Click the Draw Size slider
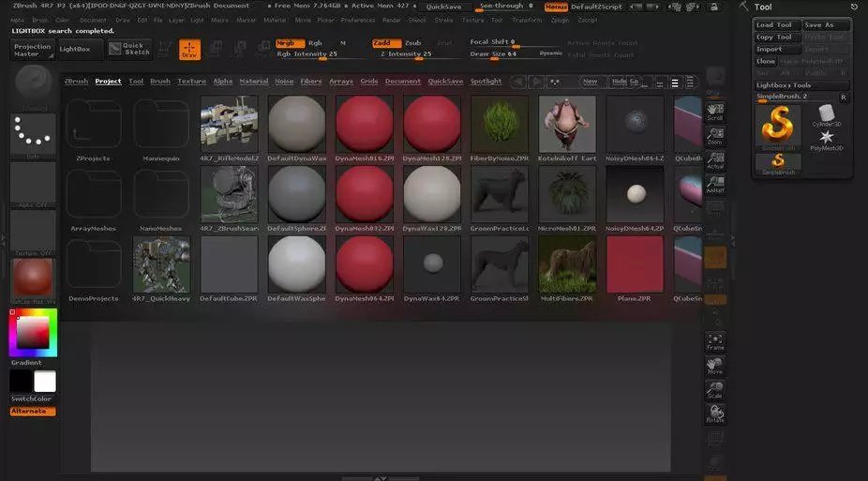868x481 pixels. [x=502, y=54]
